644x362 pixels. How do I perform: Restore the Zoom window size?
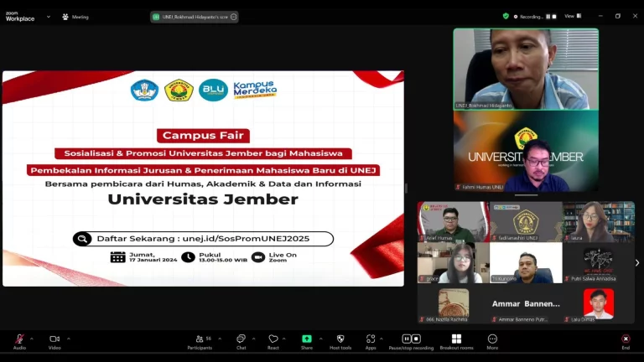[618, 16]
